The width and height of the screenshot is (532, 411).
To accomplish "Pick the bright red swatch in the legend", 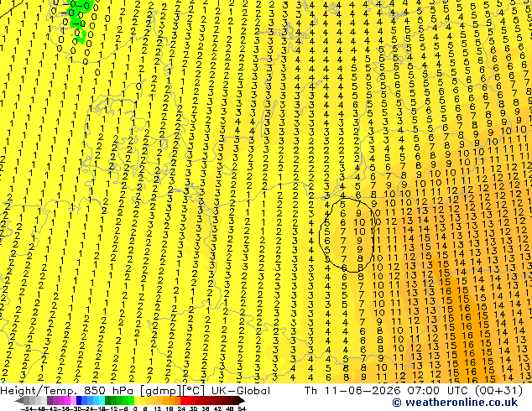I will pyautogui.click(x=183, y=401).
